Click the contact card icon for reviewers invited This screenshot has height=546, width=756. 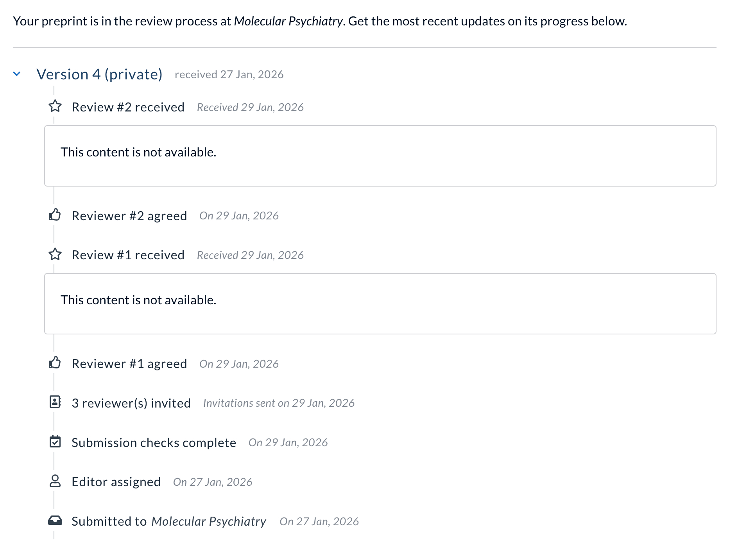pos(55,402)
